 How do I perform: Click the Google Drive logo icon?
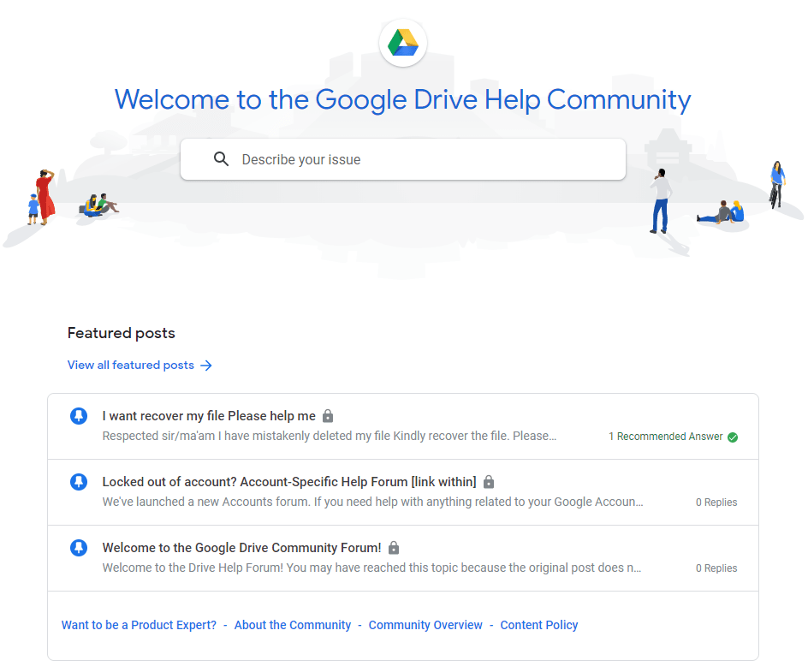[403, 43]
